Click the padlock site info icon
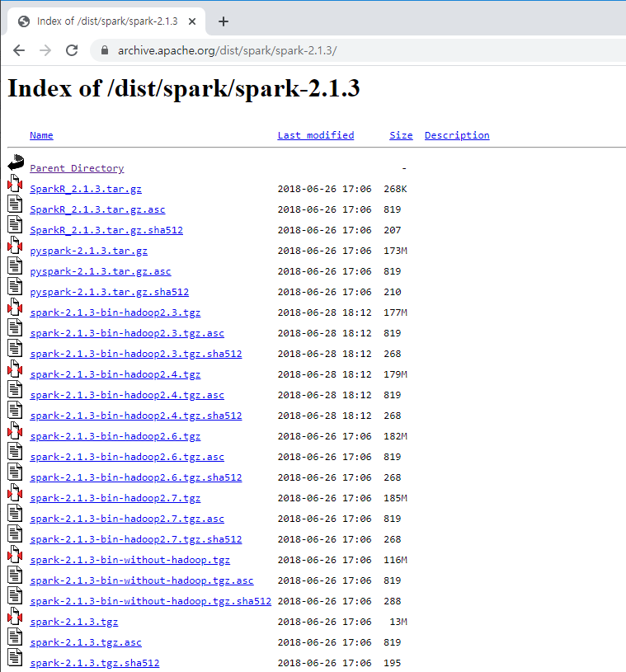 pyautogui.click(x=105, y=50)
